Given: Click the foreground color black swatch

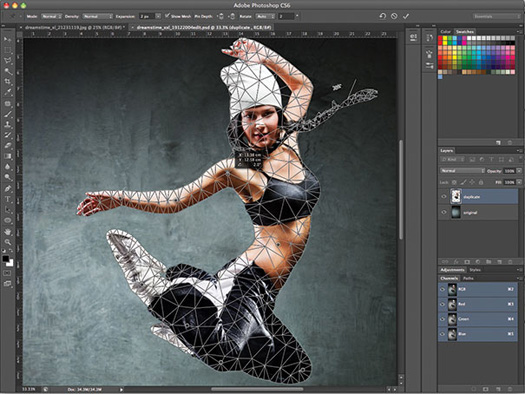Looking at the screenshot, I should point(5,259).
